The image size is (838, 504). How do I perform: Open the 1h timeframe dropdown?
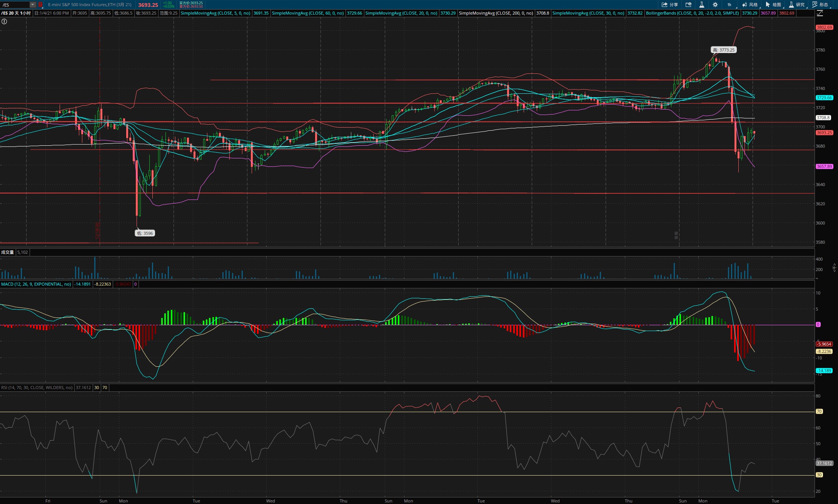(x=729, y=5)
